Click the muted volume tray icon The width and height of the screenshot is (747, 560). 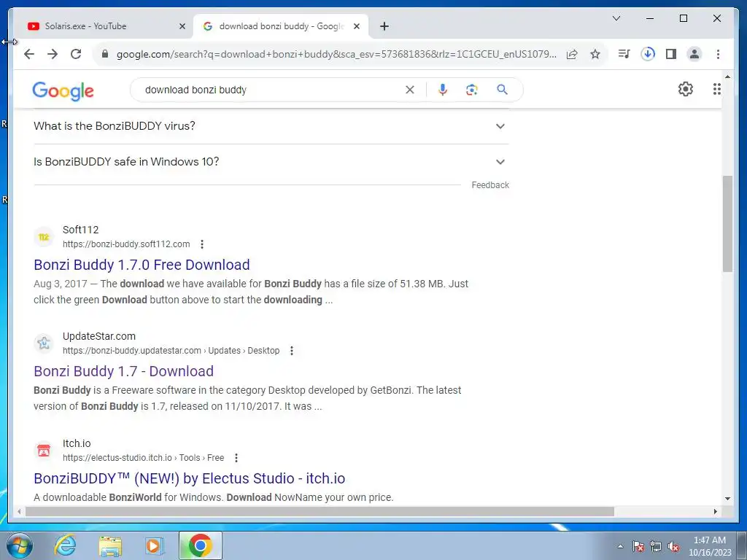(x=673, y=547)
